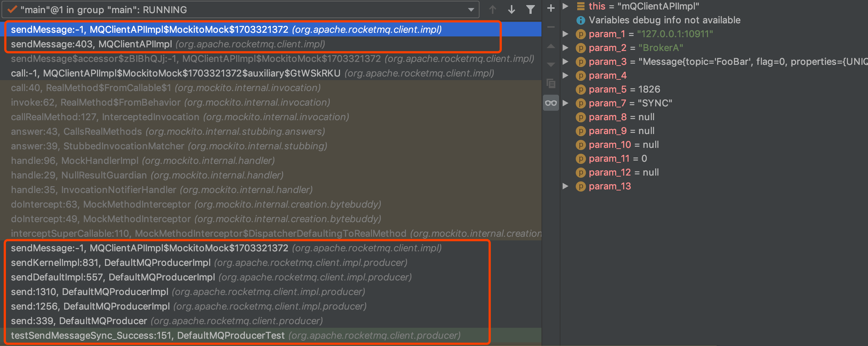The image size is (868, 346).
Task: Select param_10 = null variable
Action: tap(624, 145)
